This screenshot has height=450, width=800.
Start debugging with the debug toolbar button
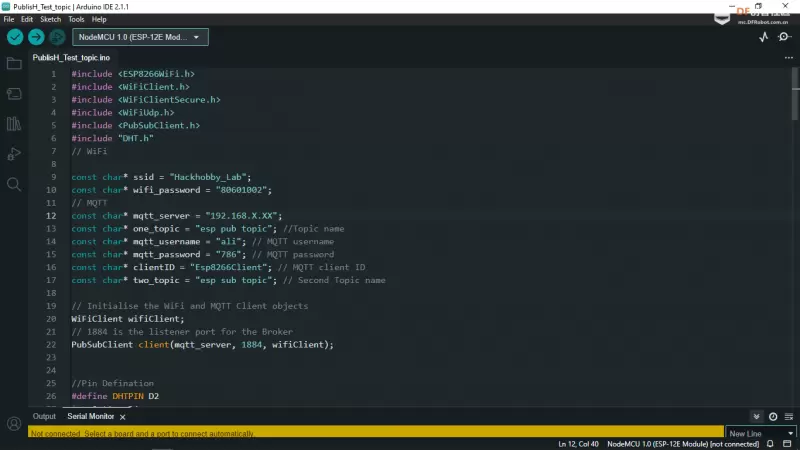57,37
